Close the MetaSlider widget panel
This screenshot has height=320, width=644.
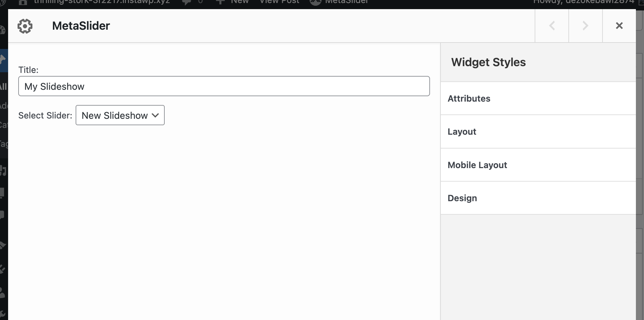click(619, 26)
